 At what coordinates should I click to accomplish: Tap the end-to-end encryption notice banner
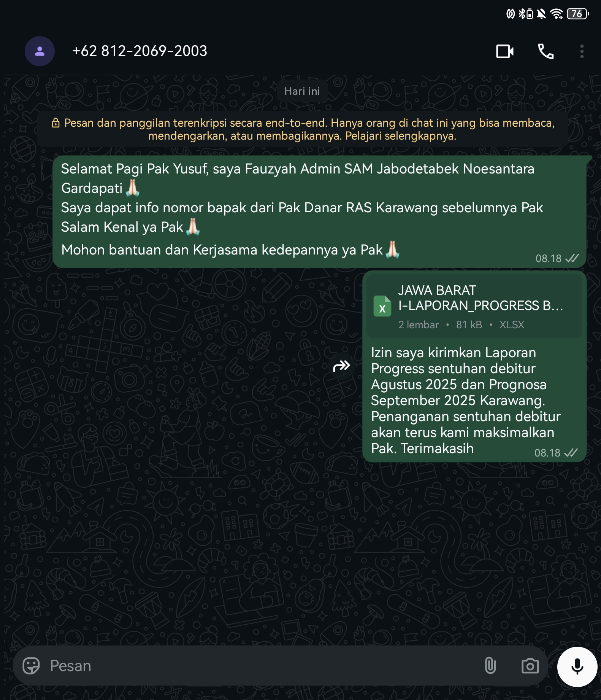tap(302, 129)
